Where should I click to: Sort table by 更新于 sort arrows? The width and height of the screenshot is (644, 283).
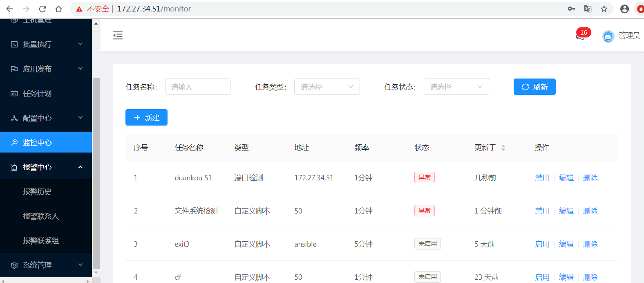click(503, 148)
